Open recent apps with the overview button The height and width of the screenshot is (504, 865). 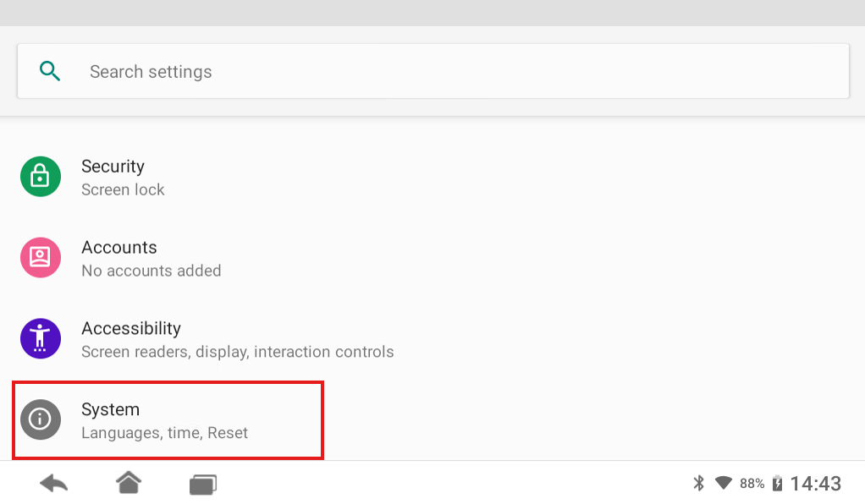tap(202, 483)
